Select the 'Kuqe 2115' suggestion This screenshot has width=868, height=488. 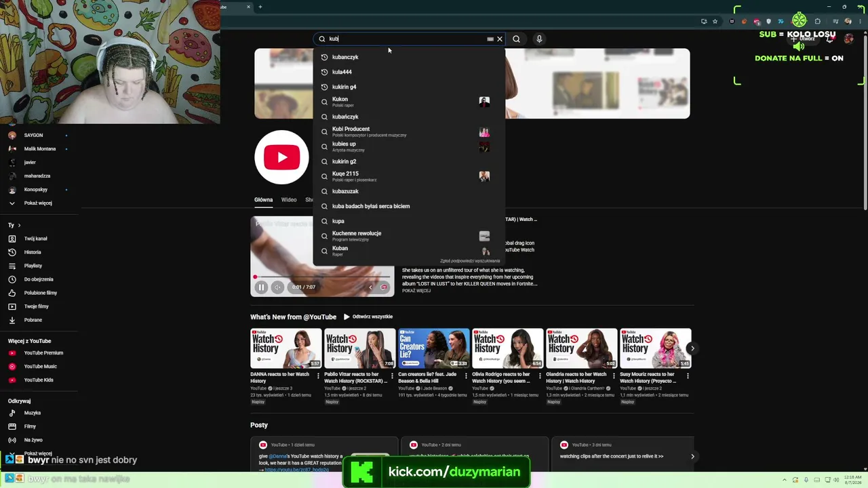(409, 176)
